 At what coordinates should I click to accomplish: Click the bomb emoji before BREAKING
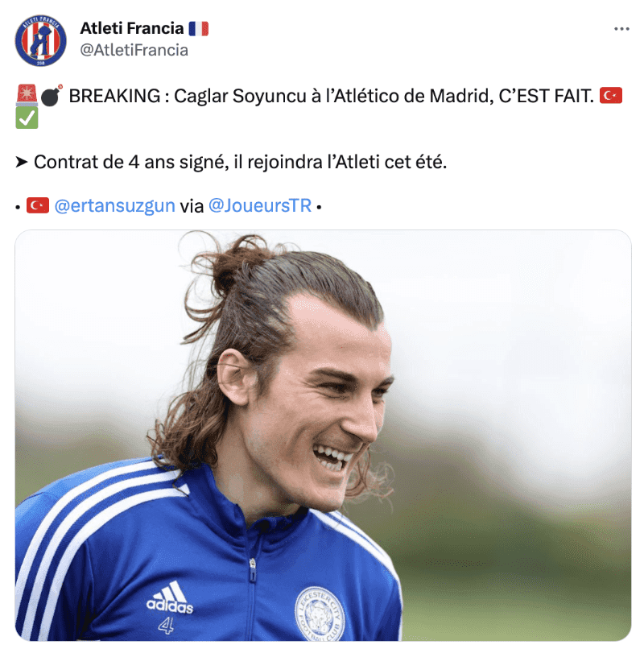click(x=52, y=96)
